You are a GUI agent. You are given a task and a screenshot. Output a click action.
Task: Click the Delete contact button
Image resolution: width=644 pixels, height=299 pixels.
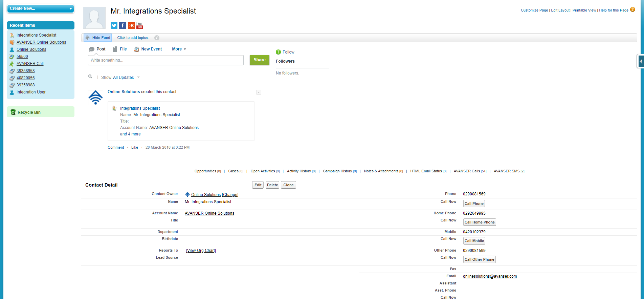pos(272,185)
